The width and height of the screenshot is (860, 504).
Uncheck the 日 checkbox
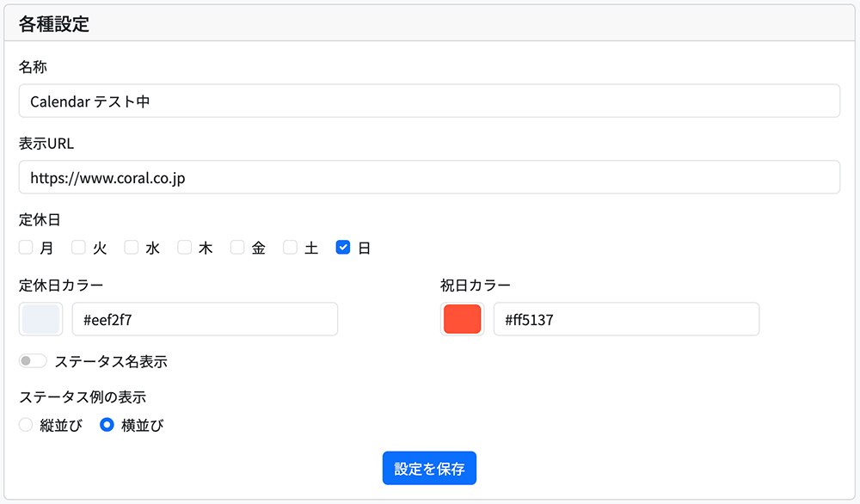coord(343,248)
